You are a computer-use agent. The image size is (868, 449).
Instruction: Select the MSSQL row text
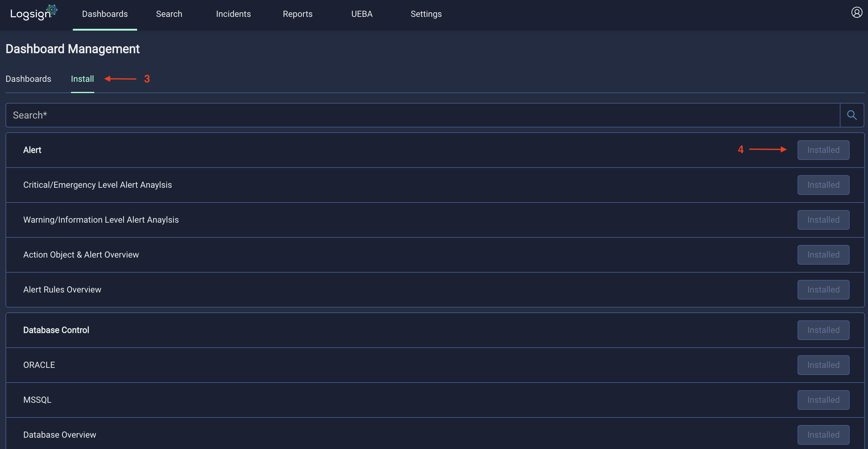37,400
